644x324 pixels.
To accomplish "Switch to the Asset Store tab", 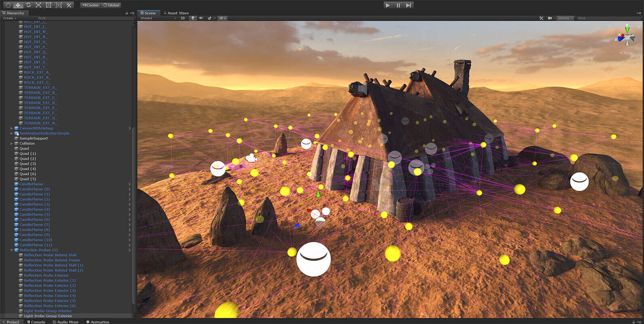I will point(178,13).
